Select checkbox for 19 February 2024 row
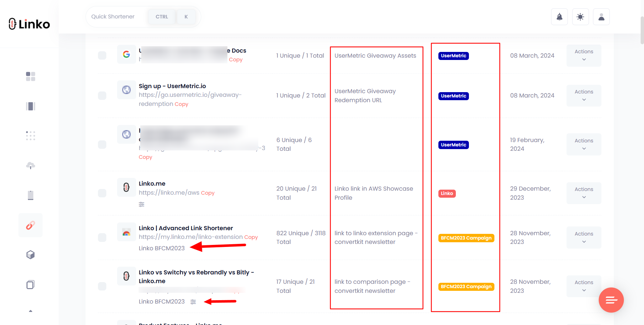644x325 pixels. (x=102, y=144)
